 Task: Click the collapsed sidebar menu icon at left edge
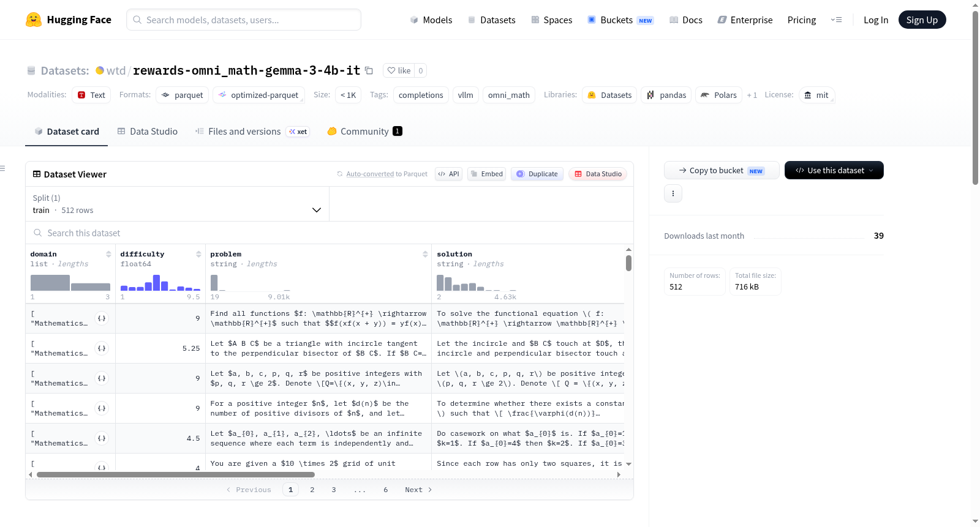(x=2, y=168)
